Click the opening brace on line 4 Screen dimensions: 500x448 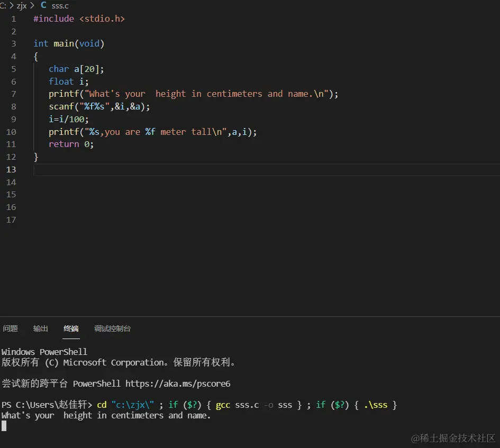(36, 57)
